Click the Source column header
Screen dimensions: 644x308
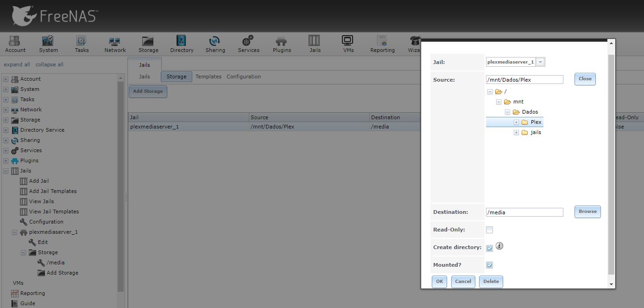pos(309,117)
